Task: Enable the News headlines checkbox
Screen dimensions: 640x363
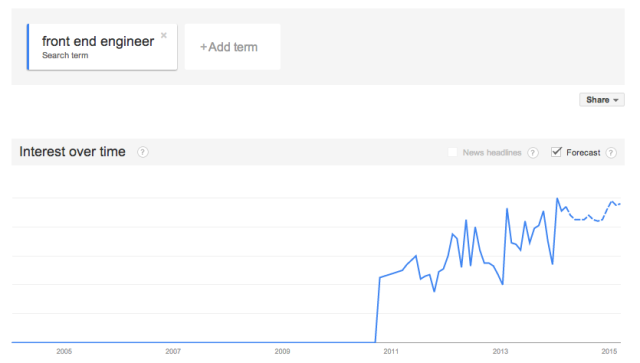Action: 452,152
